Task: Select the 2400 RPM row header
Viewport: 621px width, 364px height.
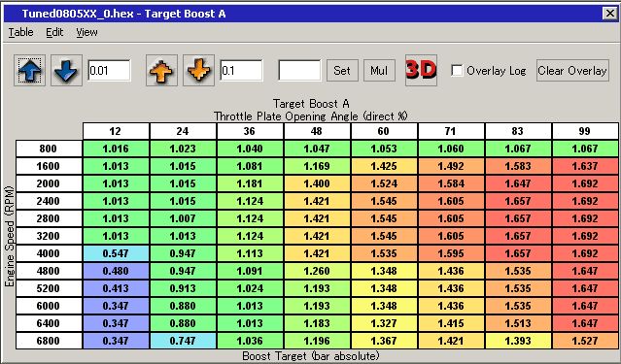Action: (49, 201)
